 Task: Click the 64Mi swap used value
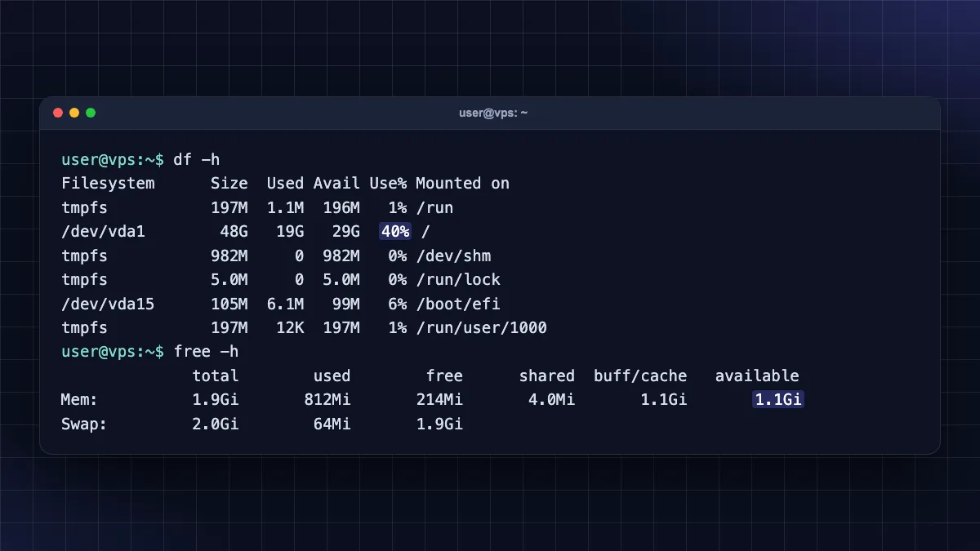(x=332, y=424)
